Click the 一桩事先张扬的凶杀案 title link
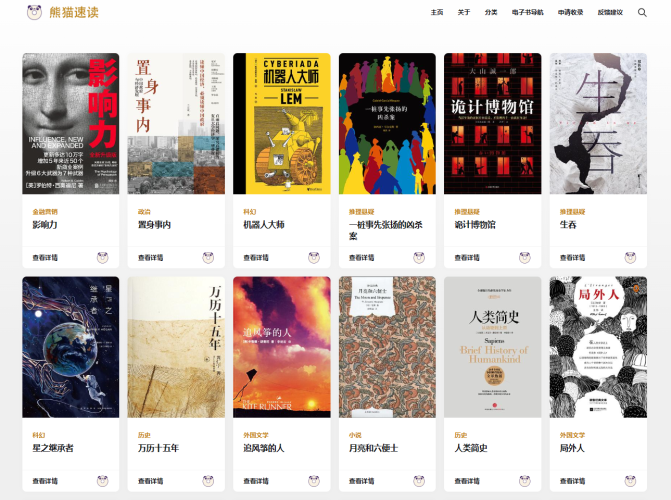This screenshot has height=500, width=671. 386,230
